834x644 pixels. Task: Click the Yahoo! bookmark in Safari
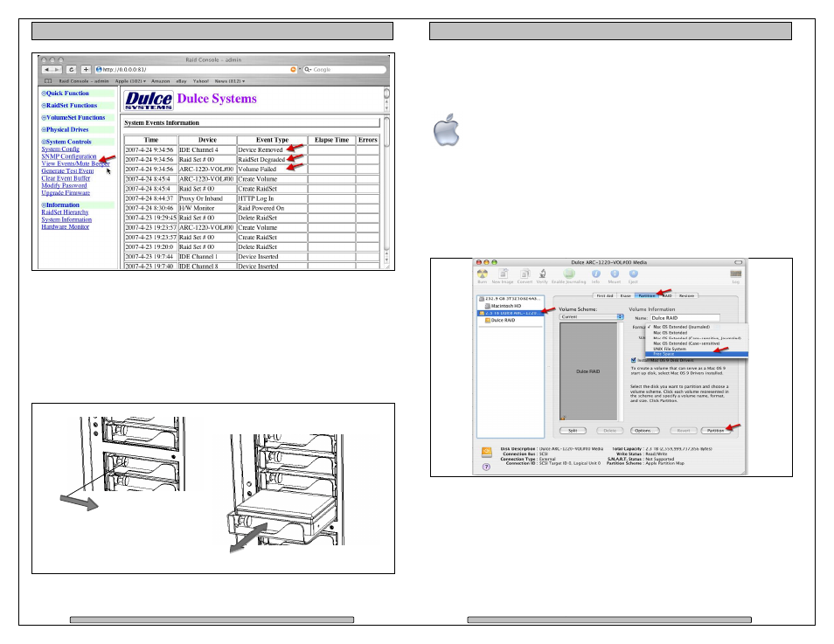[200, 81]
